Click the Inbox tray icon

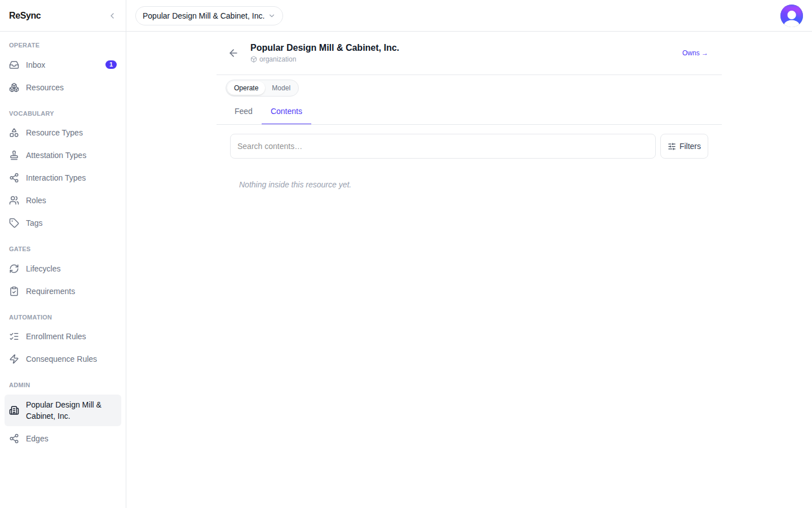(14, 65)
